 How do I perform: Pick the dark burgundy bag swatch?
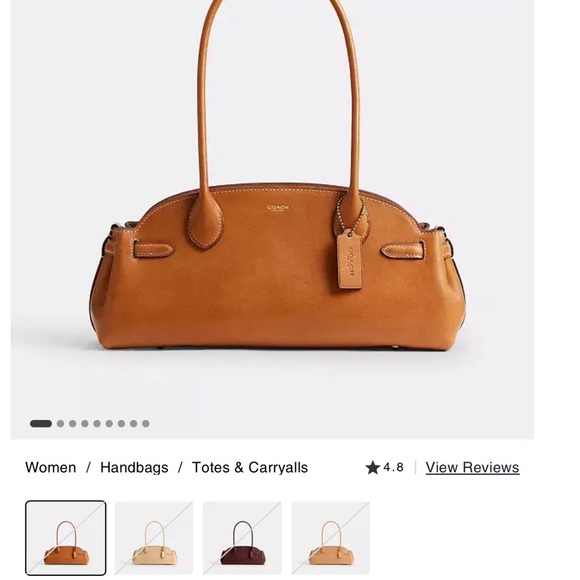(x=242, y=538)
